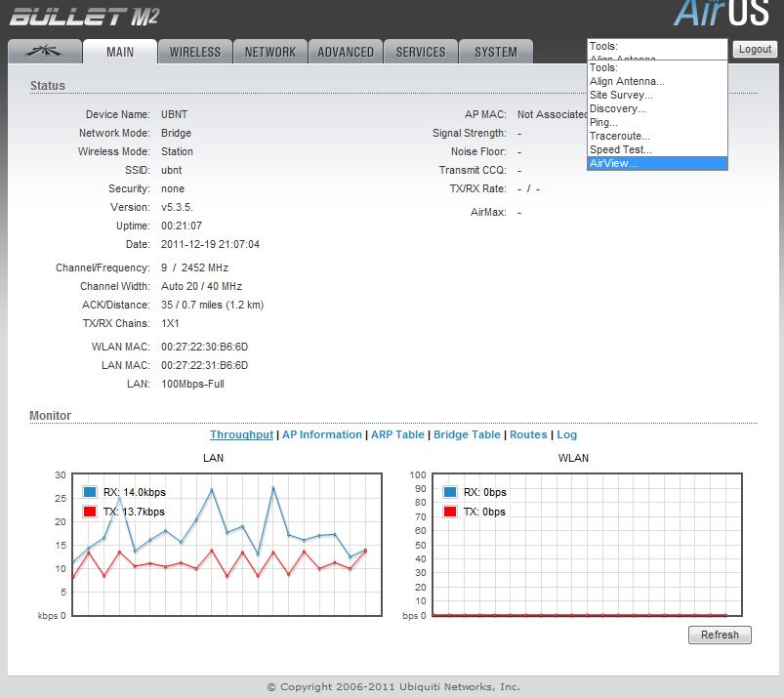Click the ACK/Distance value 35 / 0.7 miles
The image size is (784, 698).
click(212, 305)
